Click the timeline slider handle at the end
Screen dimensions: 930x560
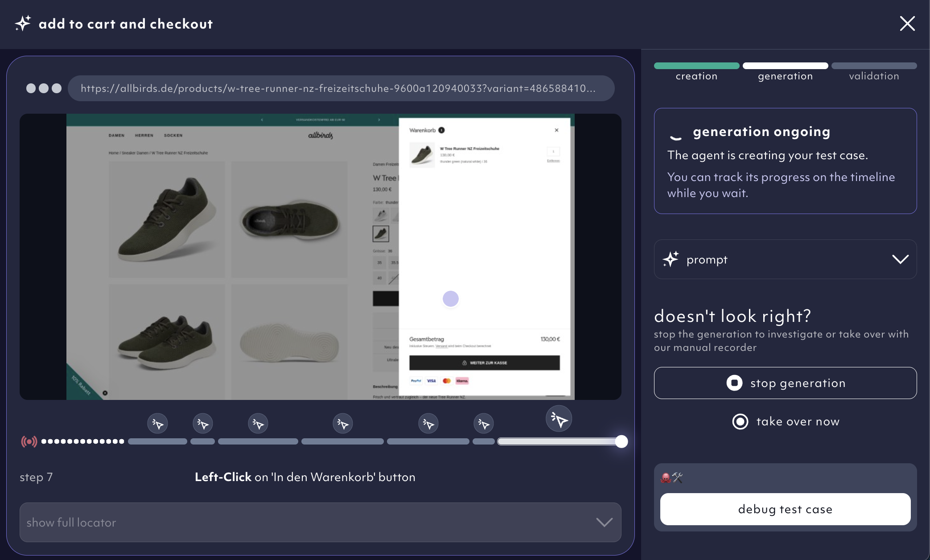[621, 441]
